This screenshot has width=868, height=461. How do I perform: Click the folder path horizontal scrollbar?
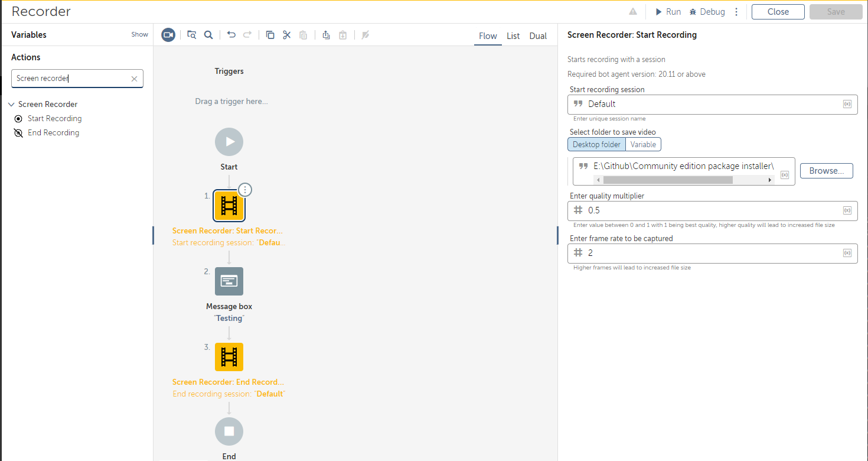click(667, 180)
